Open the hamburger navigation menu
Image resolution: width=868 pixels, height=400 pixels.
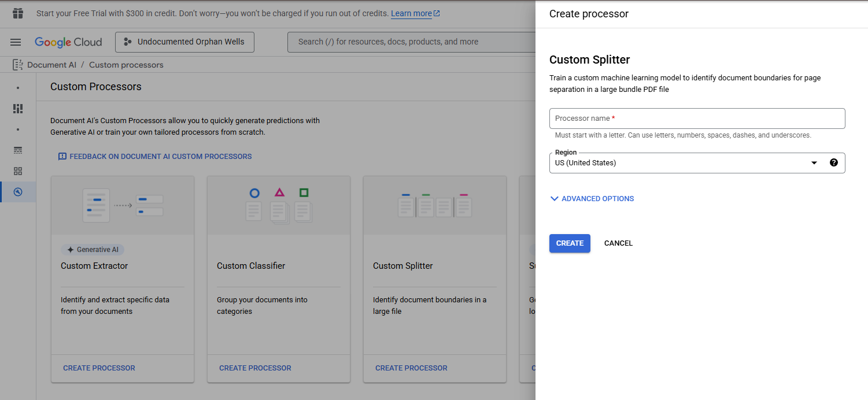[x=16, y=42]
